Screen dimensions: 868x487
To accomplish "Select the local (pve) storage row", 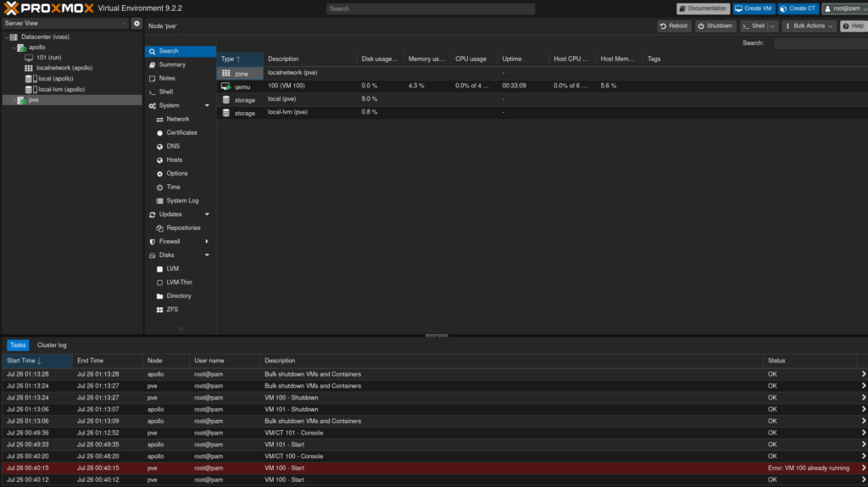I will 542,99.
